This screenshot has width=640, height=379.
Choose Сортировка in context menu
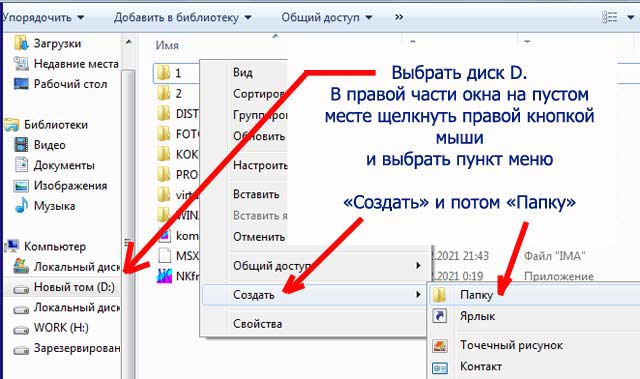pyautogui.click(x=260, y=93)
